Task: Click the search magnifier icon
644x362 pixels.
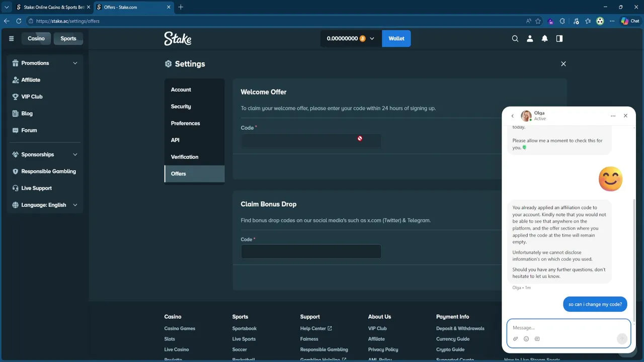Action: click(515, 39)
